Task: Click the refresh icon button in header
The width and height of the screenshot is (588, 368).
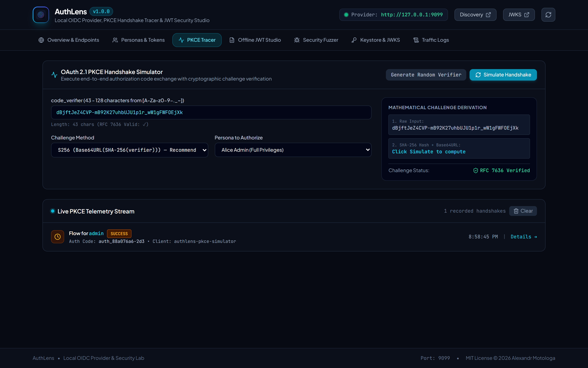Action: 548,15
